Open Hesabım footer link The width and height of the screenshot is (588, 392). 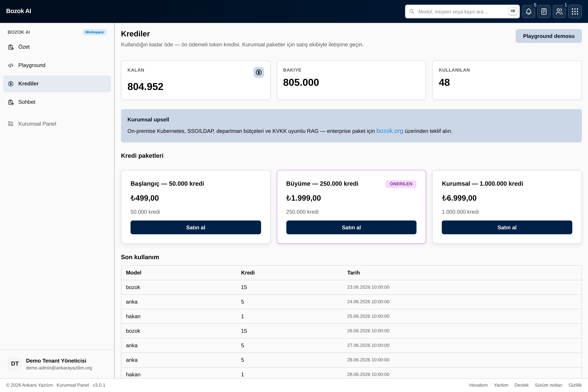[x=478, y=385]
